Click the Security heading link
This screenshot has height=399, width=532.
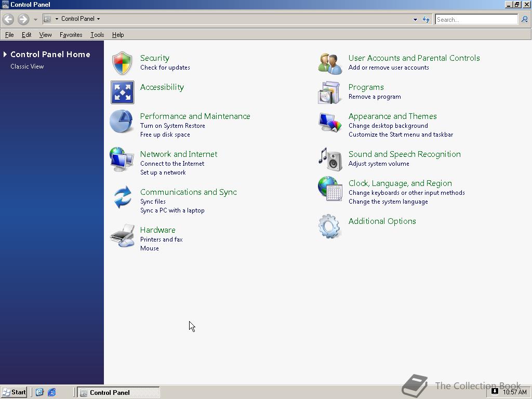pyautogui.click(x=155, y=58)
